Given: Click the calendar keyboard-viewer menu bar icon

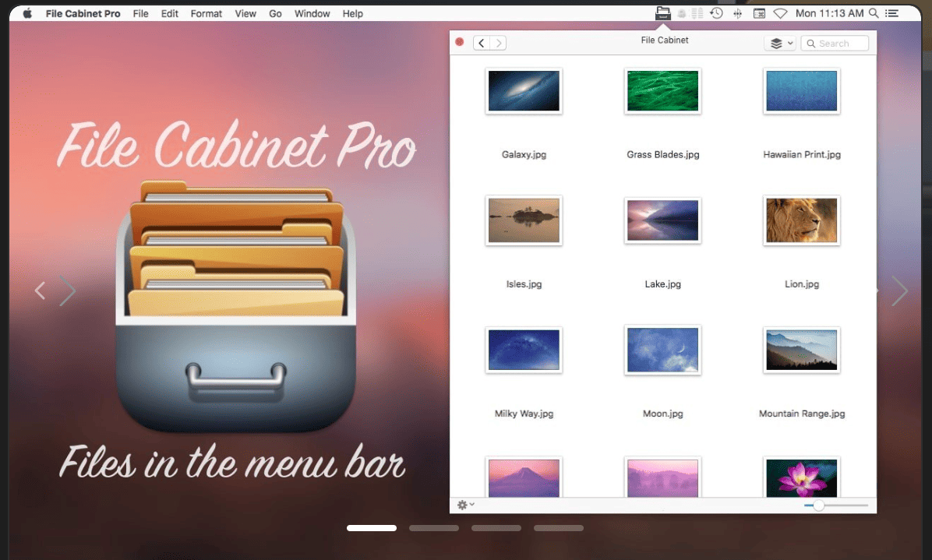Looking at the screenshot, I should coord(759,13).
